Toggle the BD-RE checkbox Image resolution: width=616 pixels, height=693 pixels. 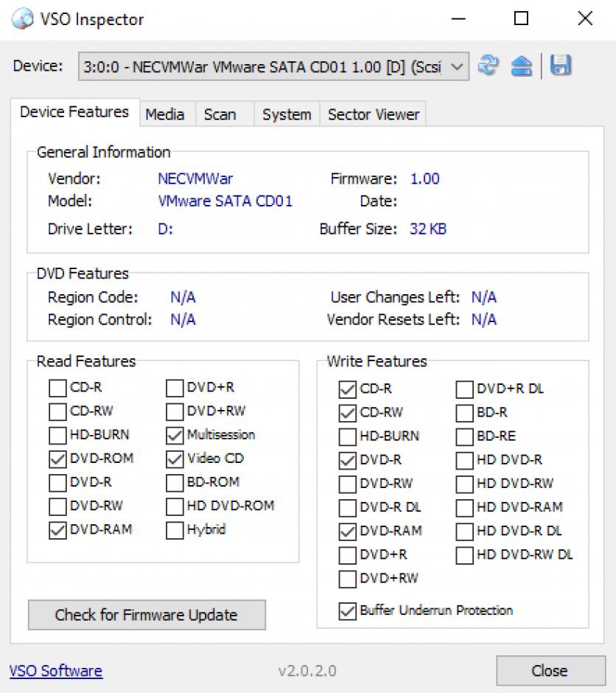click(464, 436)
